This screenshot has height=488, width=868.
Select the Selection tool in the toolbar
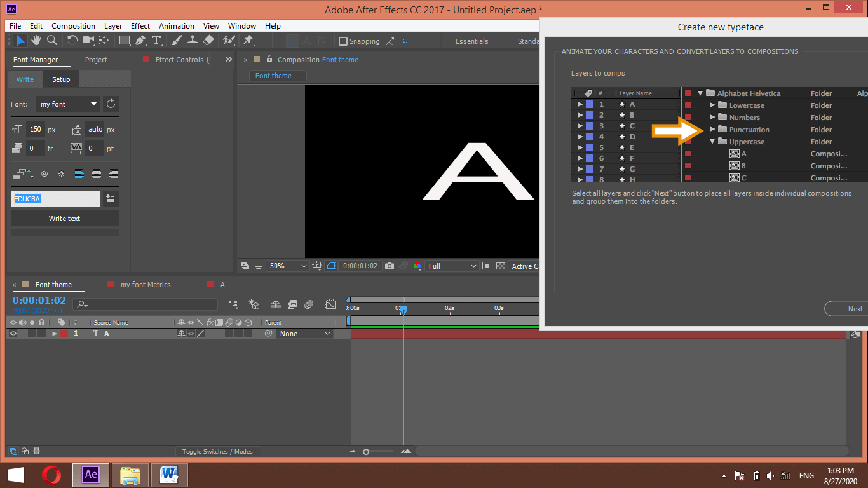(x=20, y=40)
